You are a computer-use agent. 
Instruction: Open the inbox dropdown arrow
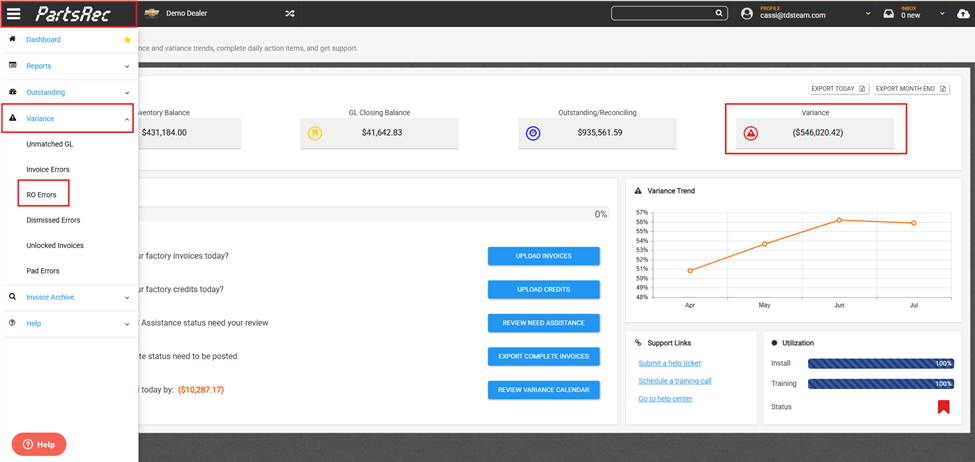[x=943, y=14]
